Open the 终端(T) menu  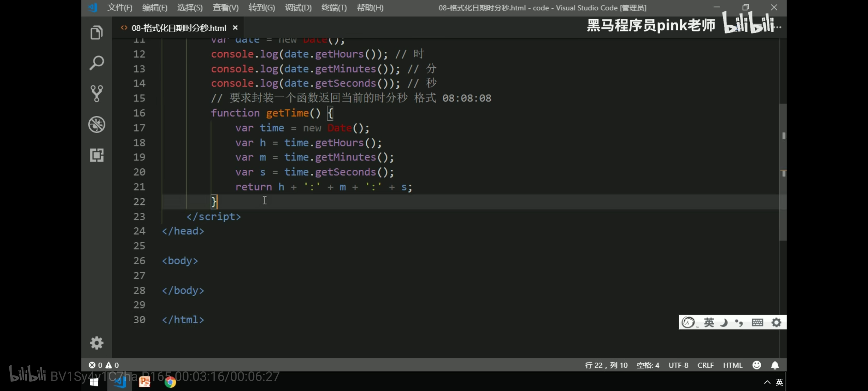coord(334,8)
